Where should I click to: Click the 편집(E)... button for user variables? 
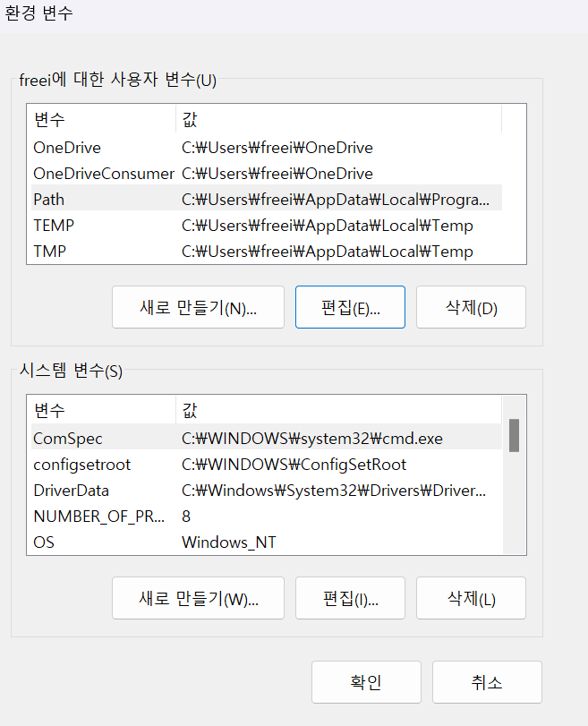pos(350,307)
